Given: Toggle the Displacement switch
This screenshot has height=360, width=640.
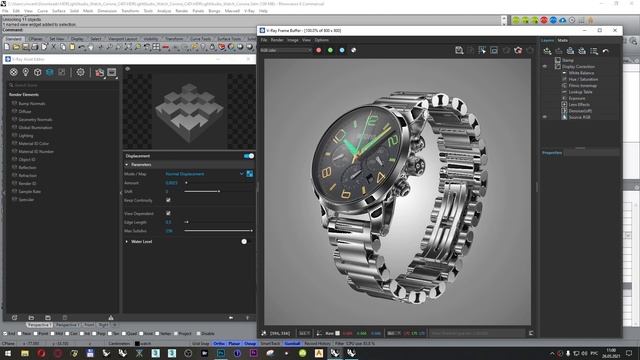Looking at the screenshot, I should click(x=249, y=156).
